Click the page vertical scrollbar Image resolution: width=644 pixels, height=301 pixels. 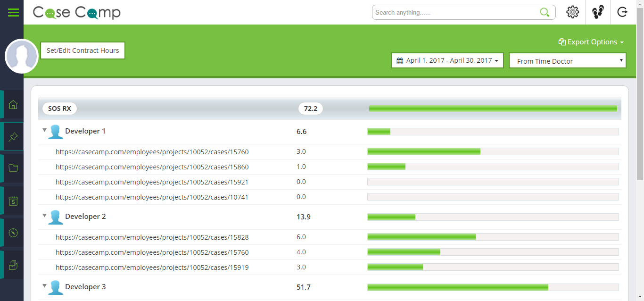(640, 94)
